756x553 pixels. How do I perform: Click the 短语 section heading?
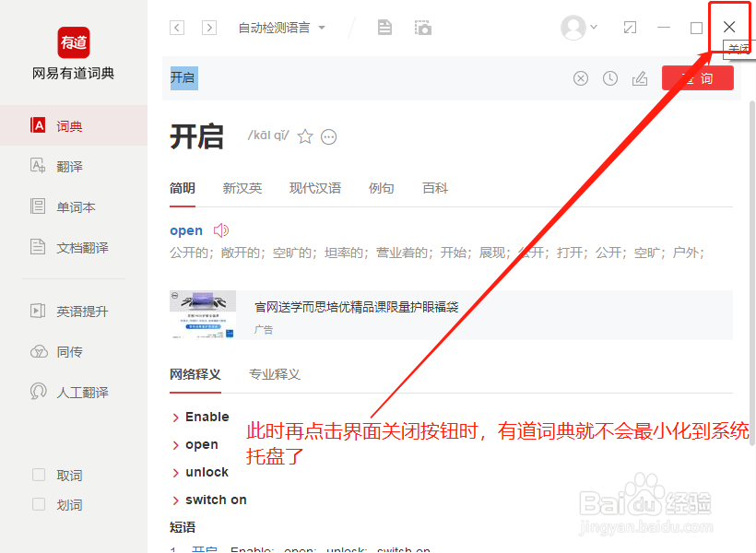(x=183, y=527)
